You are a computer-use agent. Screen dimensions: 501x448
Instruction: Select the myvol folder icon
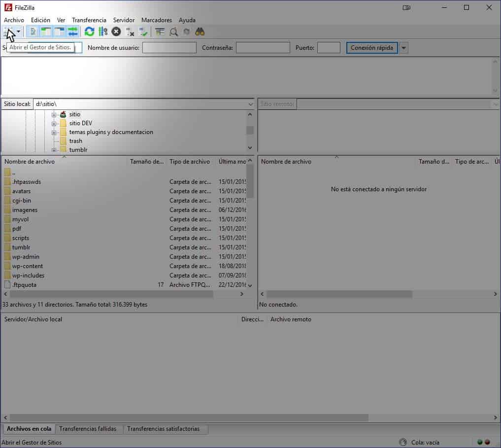(7, 219)
